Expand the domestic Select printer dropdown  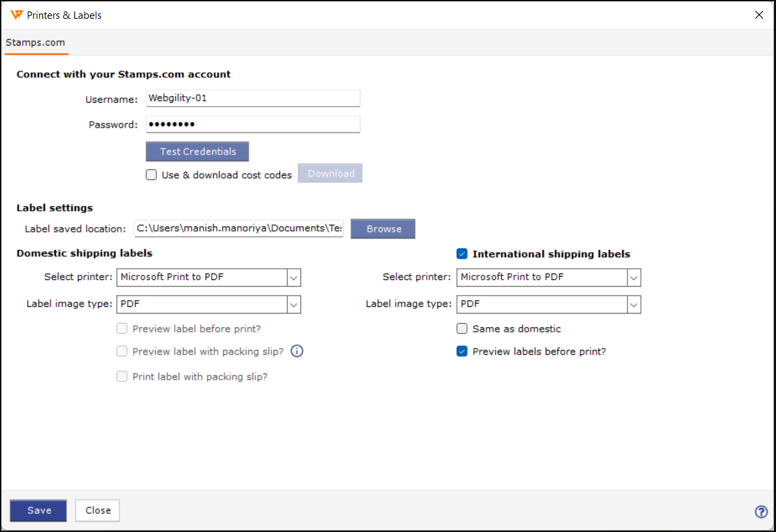coord(294,277)
